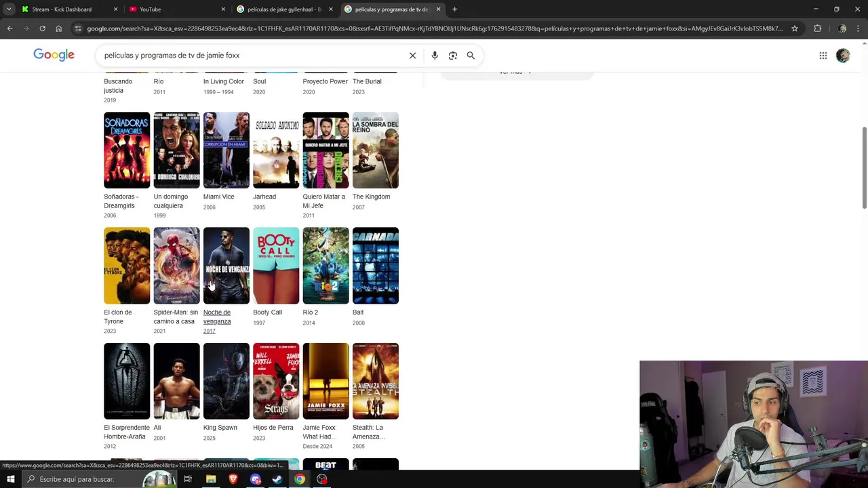This screenshot has height=488, width=868.
Task: Open the Río 2 poster
Action: pos(325,266)
